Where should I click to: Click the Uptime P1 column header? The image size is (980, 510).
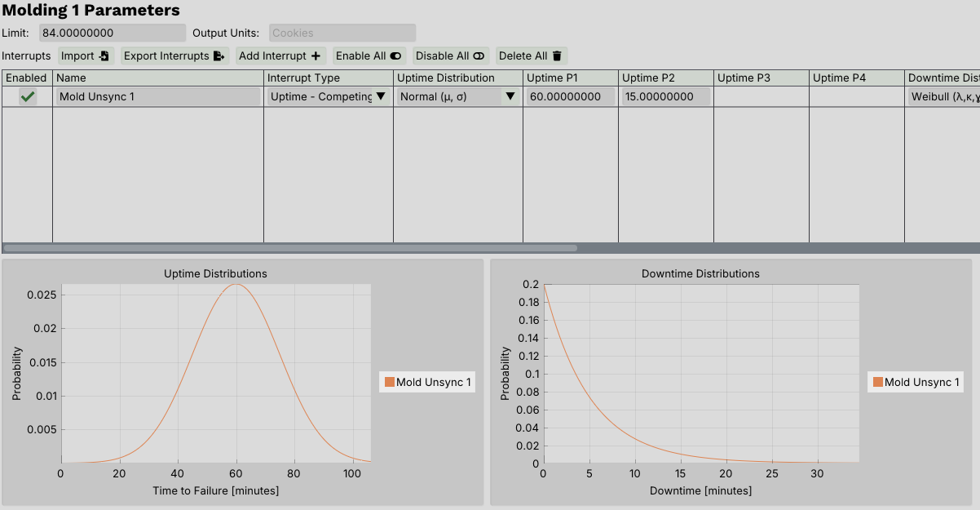(570, 78)
